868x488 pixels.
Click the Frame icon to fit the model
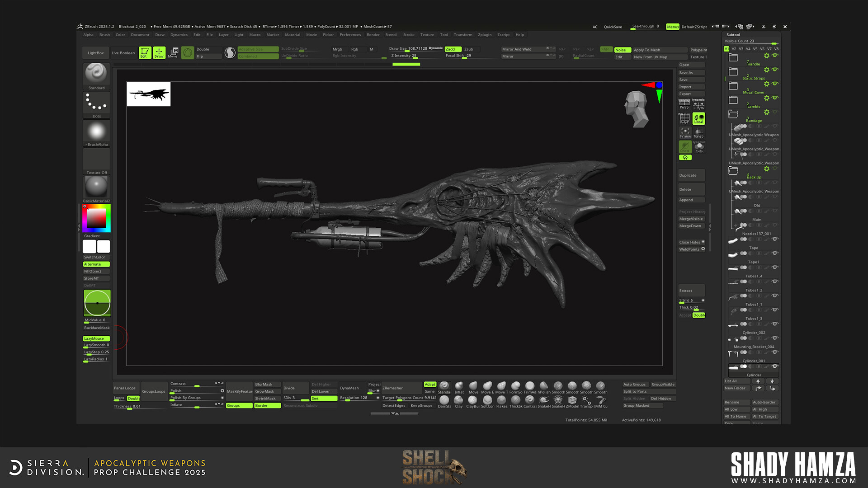685,132
